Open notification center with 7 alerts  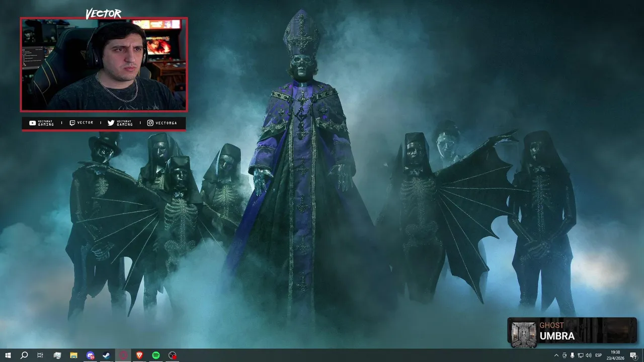[x=633, y=355]
